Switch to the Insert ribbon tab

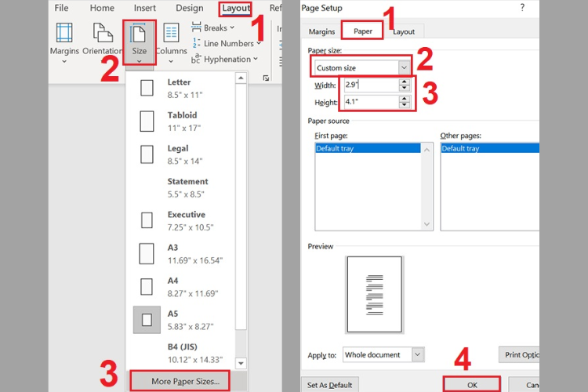pos(145,8)
